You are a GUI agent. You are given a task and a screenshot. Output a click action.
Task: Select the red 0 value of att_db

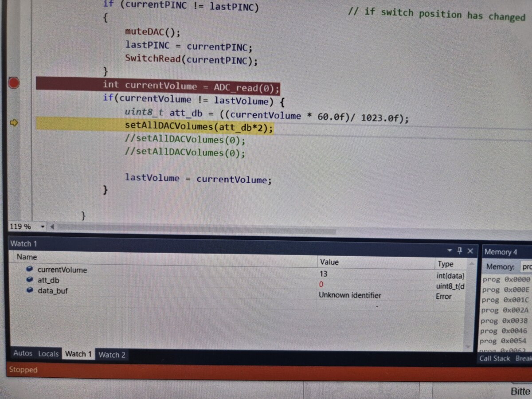(321, 284)
